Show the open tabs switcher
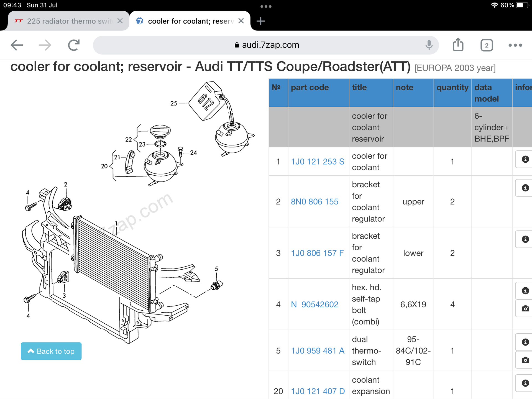Image resolution: width=532 pixels, height=399 pixels. 487,45
